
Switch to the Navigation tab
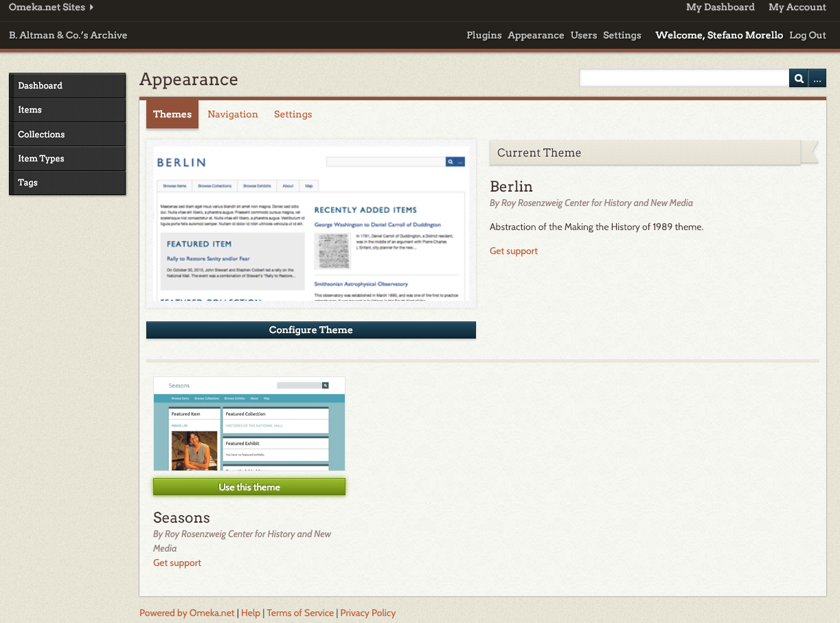[x=233, y=114]
